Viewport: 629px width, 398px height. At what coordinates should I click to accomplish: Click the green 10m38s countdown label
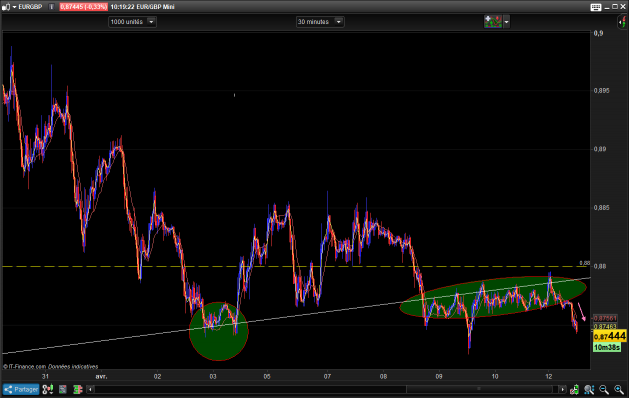[x=607, y=347]
